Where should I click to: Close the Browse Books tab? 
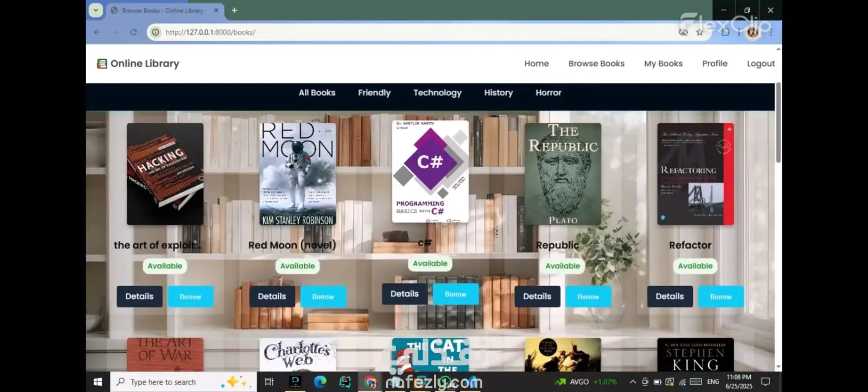pos(216,10)
